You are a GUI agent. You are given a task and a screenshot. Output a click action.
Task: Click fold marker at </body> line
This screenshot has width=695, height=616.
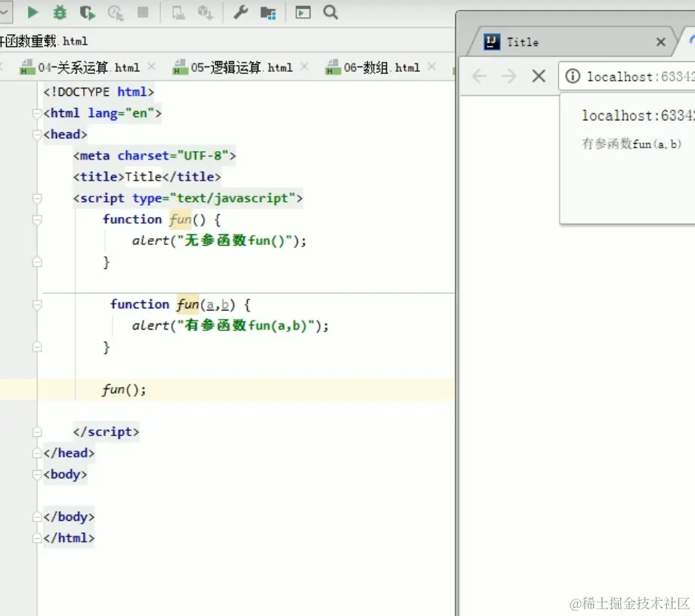[x=37, y=517]
